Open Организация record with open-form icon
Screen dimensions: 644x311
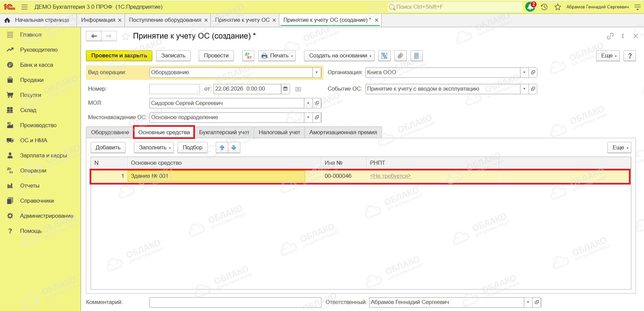point(533,72)
